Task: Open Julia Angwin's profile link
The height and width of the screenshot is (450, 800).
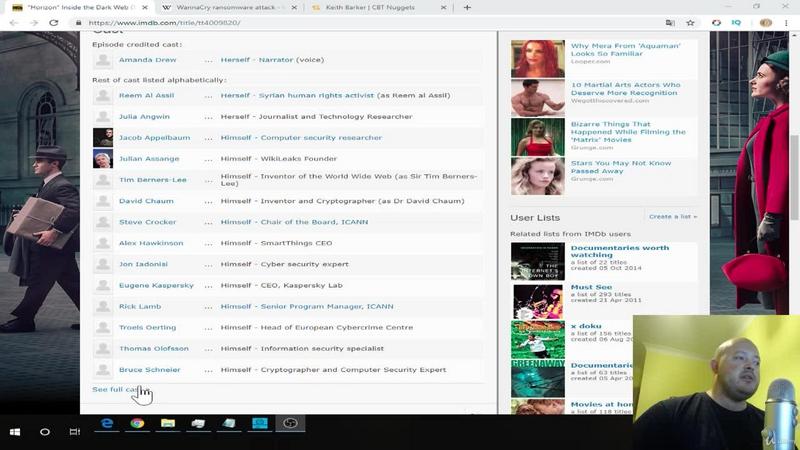Action: click(144, 117)
